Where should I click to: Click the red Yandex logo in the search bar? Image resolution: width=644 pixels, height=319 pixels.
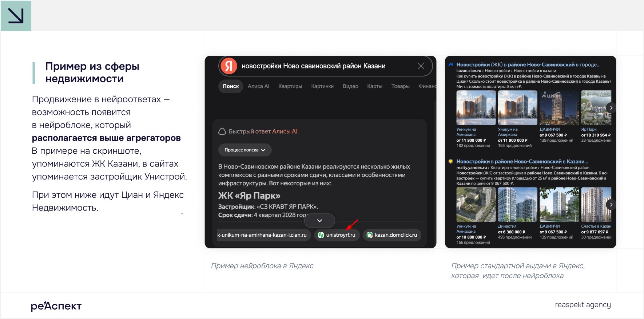229,66
